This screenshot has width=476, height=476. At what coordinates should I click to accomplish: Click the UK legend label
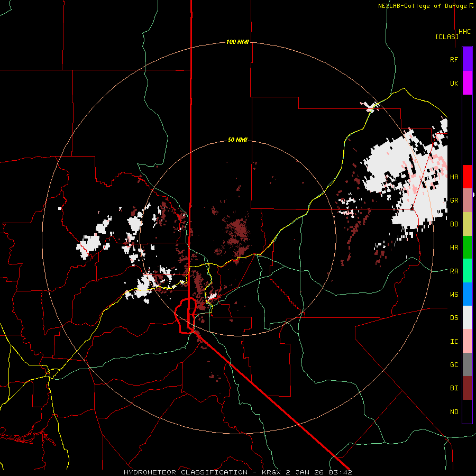(x=454, y=83)
